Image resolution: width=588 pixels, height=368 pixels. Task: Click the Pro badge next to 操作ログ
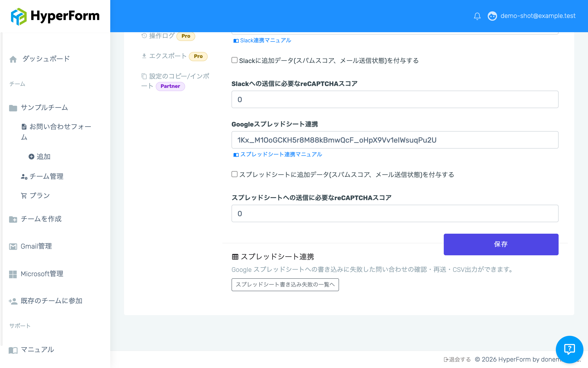186,36
